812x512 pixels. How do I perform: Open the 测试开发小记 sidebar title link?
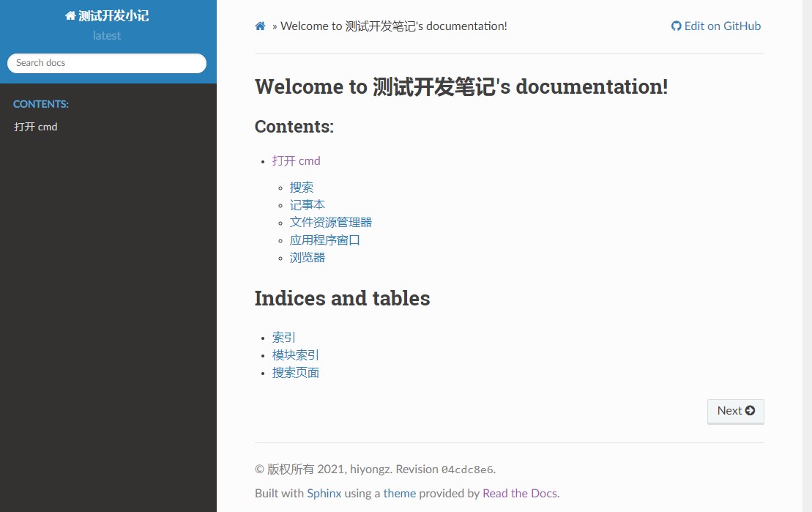pyautogui.click(x=107, y=16)
